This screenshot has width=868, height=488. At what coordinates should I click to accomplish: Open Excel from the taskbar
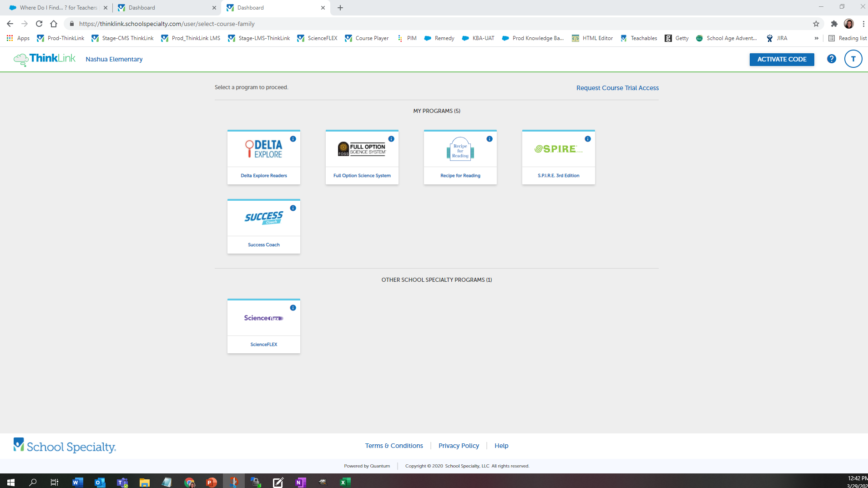point(345,482)
